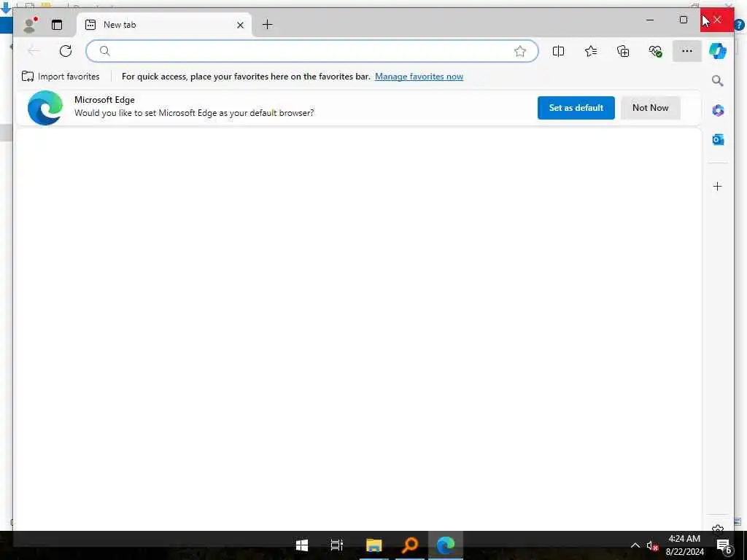Show hidden system tray icons
The width and height of the screenshot is (747, 560).
point(635,545)
